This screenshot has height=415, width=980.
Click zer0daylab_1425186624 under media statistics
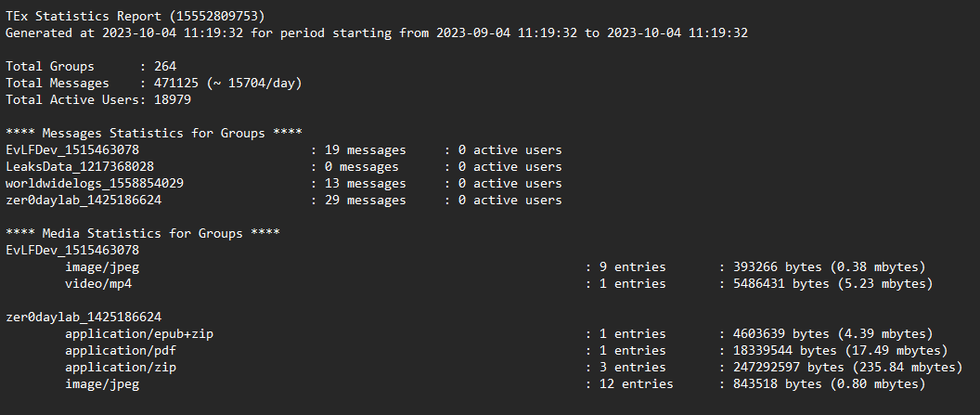click(x=84, y=317)
